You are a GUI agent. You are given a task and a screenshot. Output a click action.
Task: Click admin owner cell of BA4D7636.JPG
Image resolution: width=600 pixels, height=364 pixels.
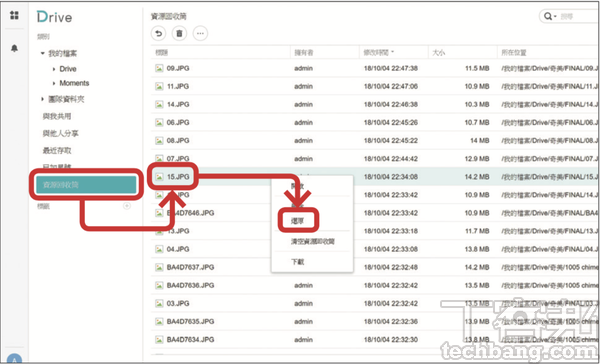click(303, 285)
